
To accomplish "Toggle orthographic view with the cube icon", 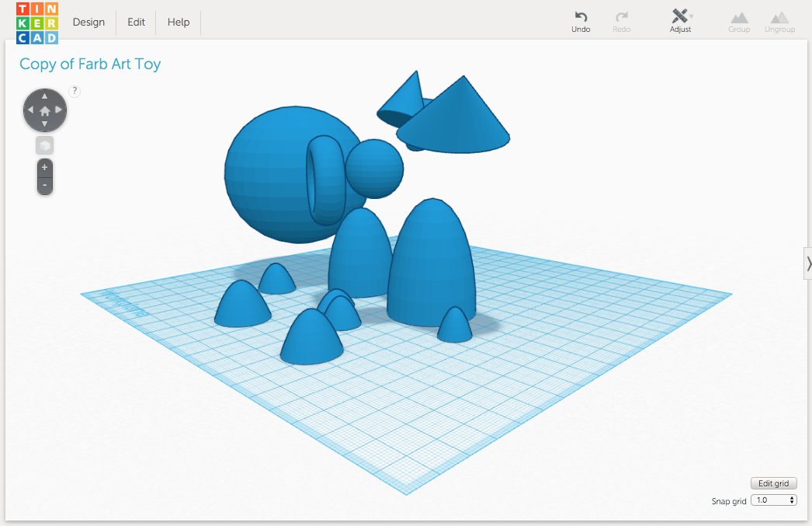I will click(44, 145).
